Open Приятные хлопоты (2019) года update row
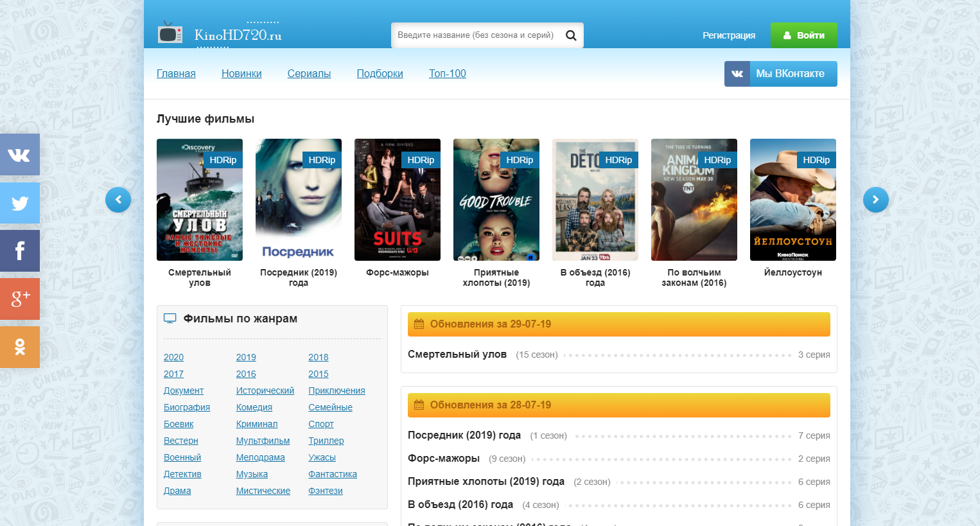The width and height of the screenshot is (980, 526). click(619, 482)
